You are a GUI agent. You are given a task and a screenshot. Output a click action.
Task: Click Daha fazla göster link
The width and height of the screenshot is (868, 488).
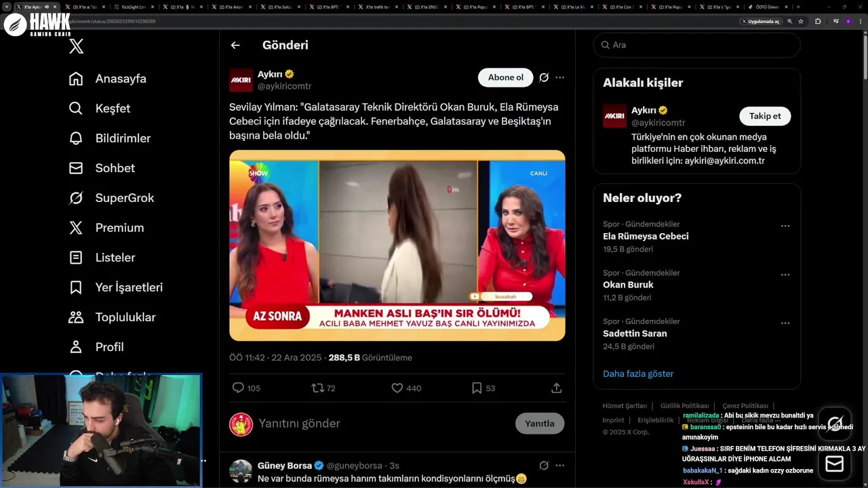tap(638, 373)
